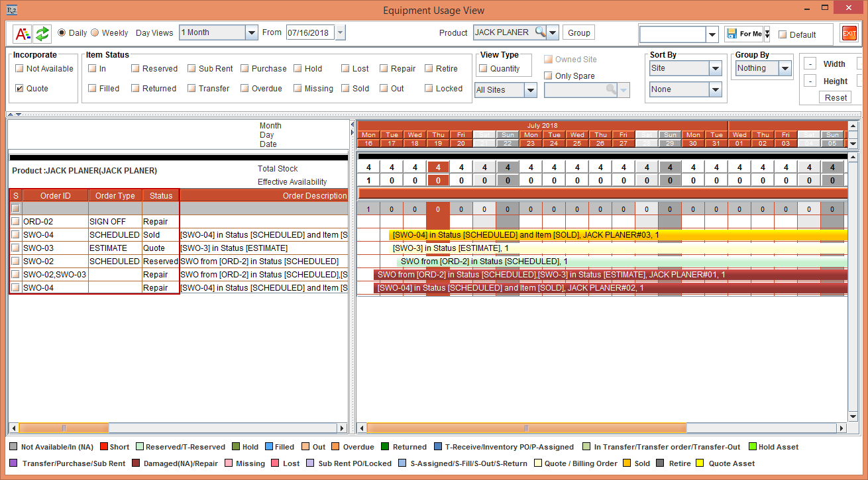Click the product search magnifier icon

click(x=540, y=32)
